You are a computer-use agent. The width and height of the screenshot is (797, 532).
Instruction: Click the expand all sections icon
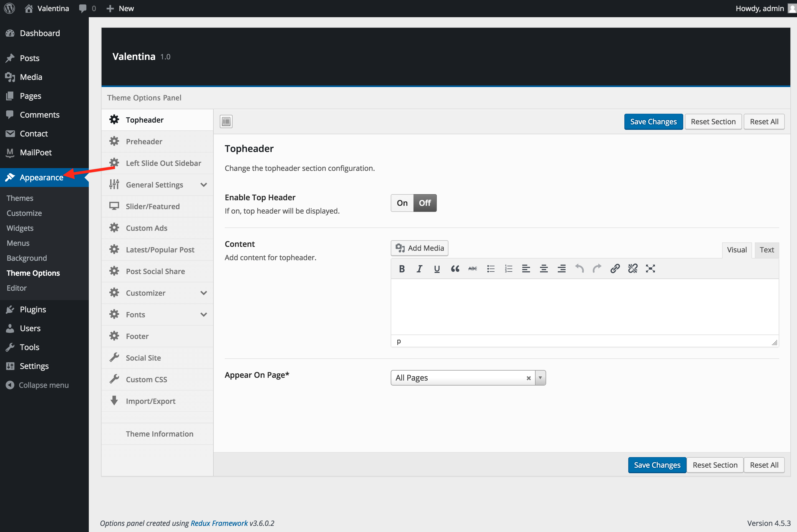(x=226, y=121)
